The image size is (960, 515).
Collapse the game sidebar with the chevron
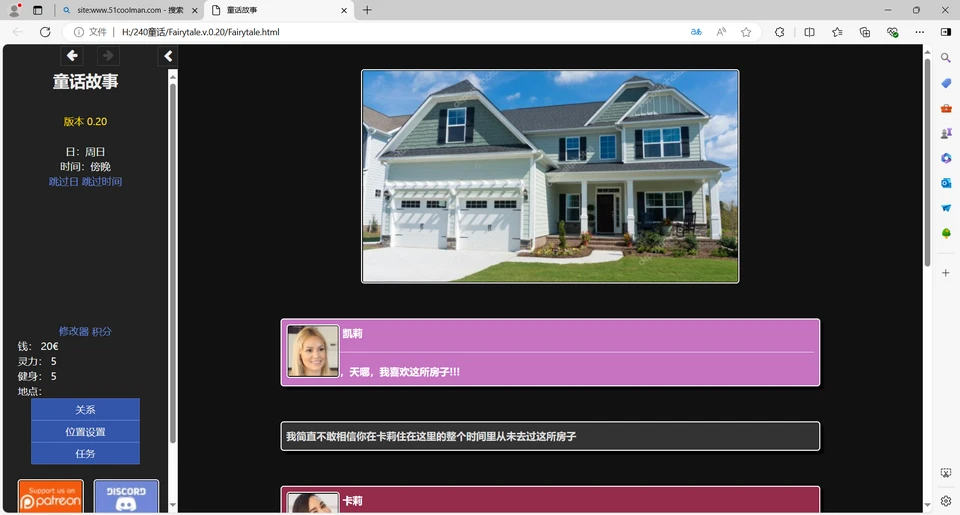point(168,57)
